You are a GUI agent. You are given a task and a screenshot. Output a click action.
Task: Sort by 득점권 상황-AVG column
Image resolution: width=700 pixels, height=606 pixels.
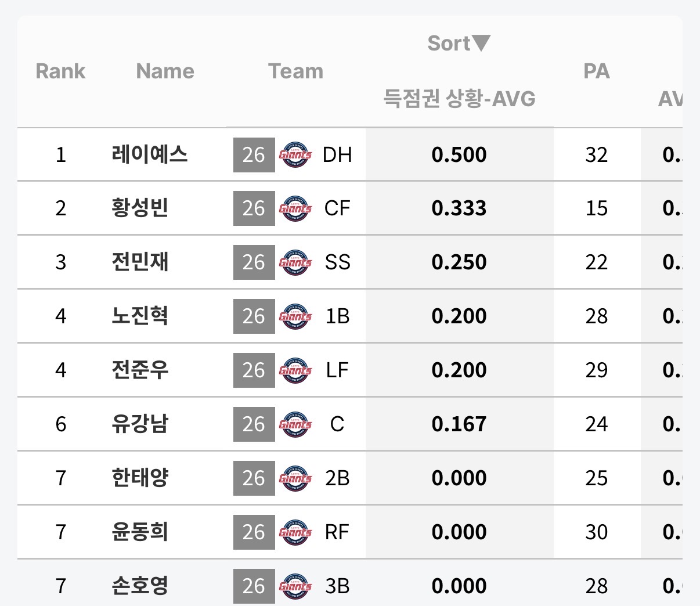click(459, 99)
